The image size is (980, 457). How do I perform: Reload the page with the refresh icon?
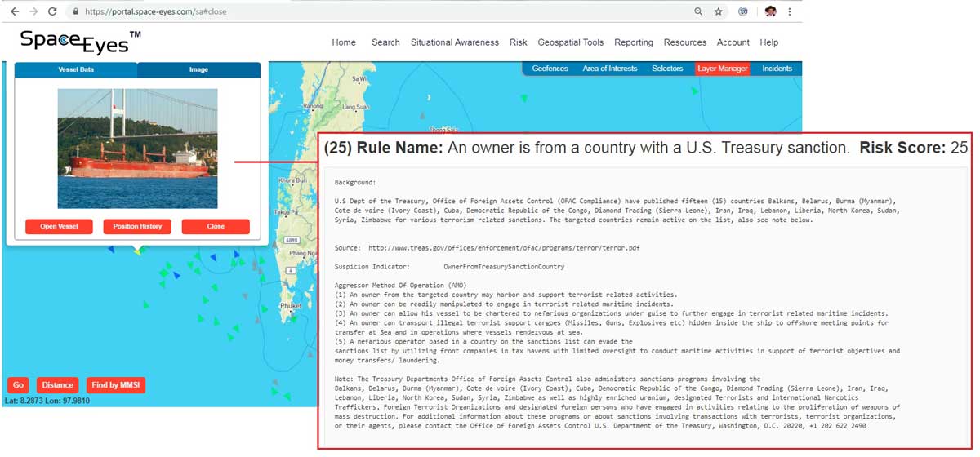pos(52,11)
